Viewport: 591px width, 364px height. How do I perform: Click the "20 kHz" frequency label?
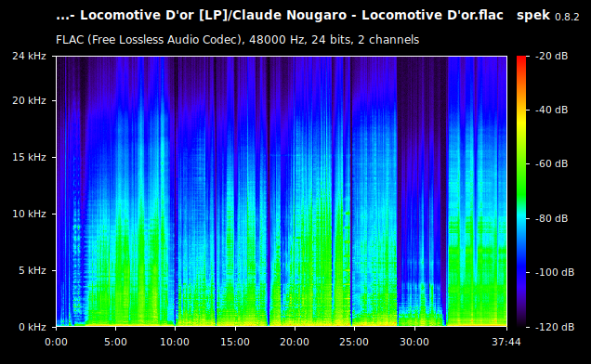click(x=29, y=100)
